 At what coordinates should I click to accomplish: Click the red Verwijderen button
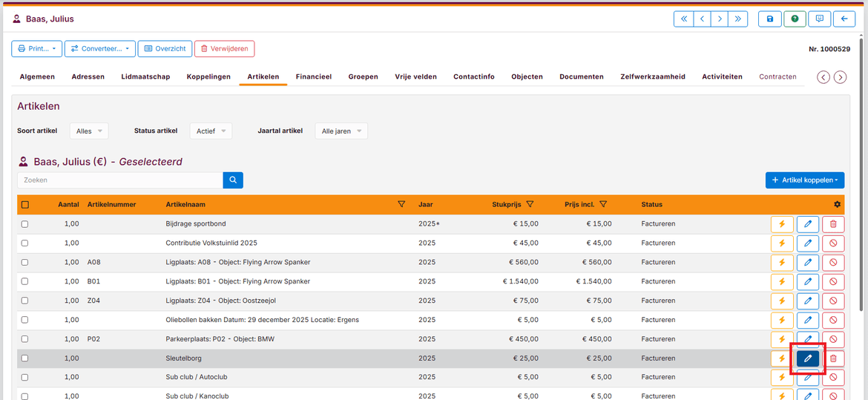coord(224,49)
